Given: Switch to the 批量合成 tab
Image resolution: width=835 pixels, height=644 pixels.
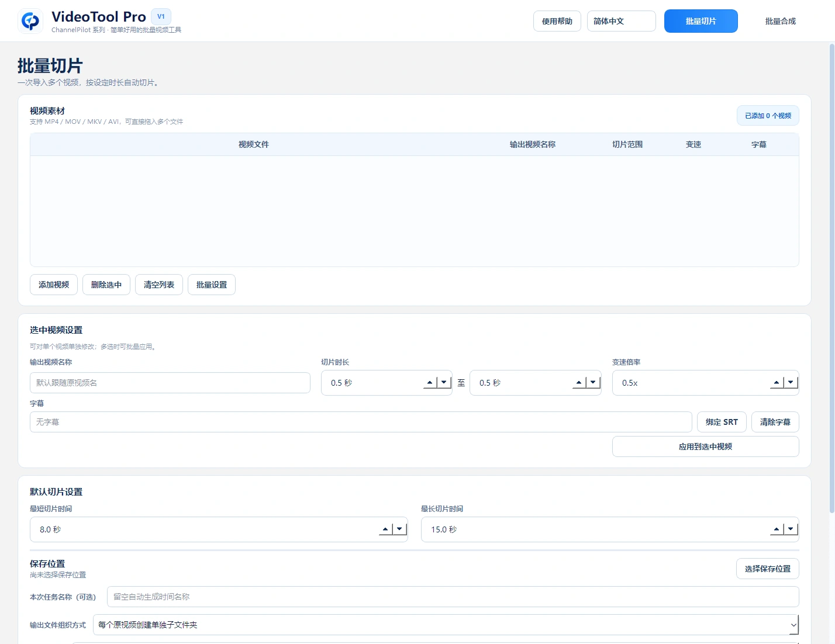Looking at the screenshot, I should click(x=780, y=21).
